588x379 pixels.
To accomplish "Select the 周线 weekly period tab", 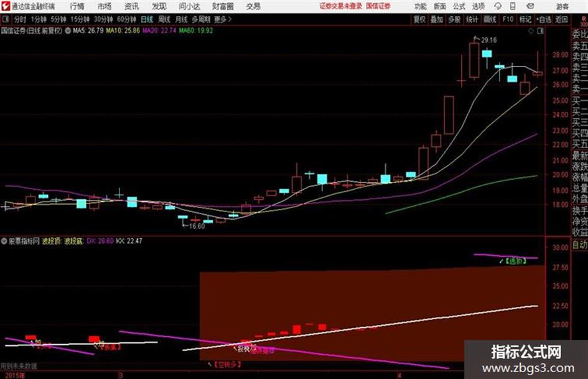I will point(164,19).
